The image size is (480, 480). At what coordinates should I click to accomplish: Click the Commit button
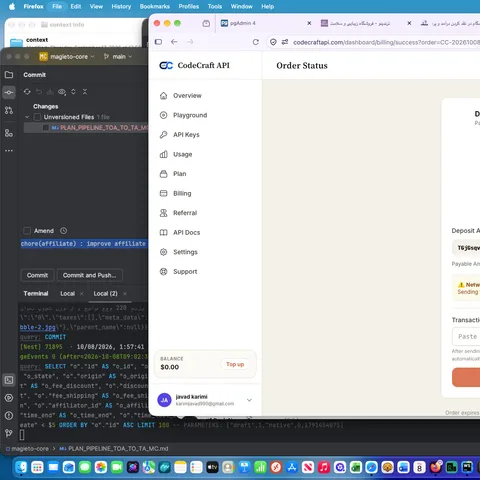(37, 275)
